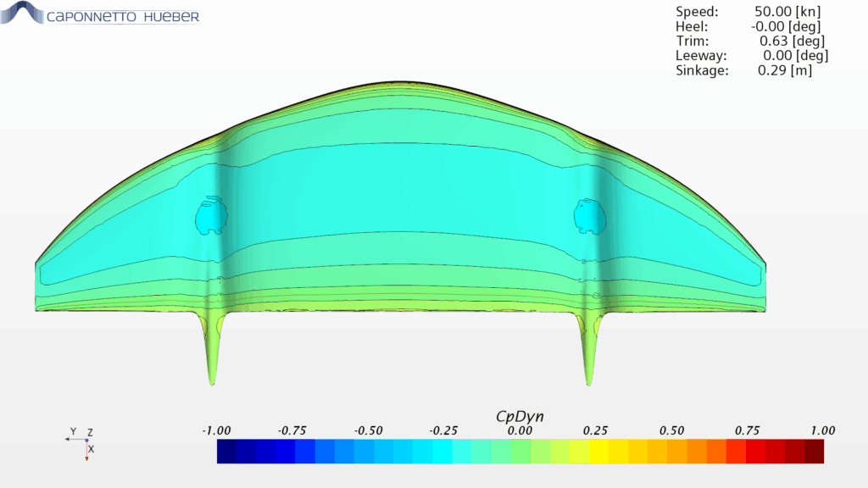Viewport: 868px width, 488px height.
Task: Select the X axis arrow label
Action: [x=92, y=450]
